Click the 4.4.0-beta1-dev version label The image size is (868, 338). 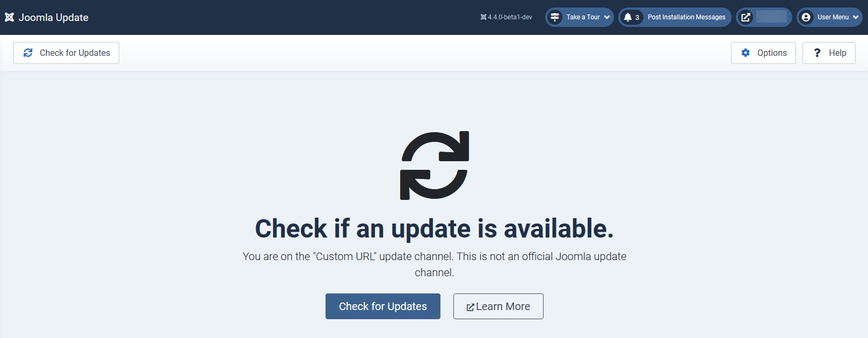(507, 17)
